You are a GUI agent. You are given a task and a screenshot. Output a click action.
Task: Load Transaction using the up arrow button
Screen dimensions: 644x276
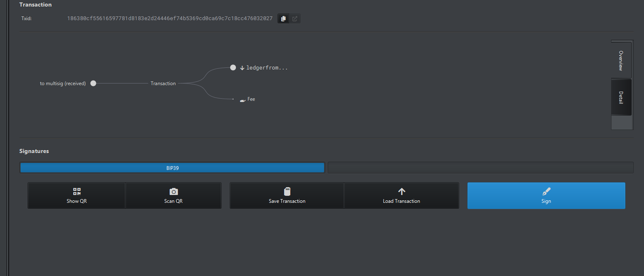click(401, 196)
